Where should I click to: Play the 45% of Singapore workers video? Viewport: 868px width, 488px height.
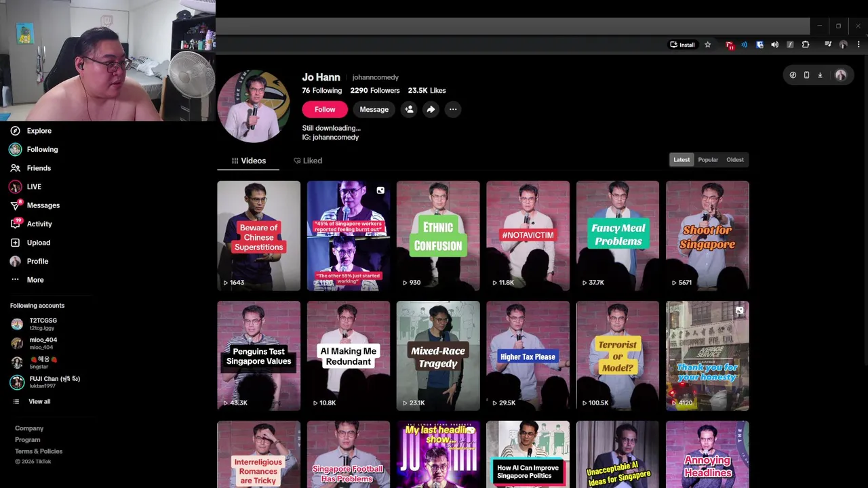pos(349,236)
